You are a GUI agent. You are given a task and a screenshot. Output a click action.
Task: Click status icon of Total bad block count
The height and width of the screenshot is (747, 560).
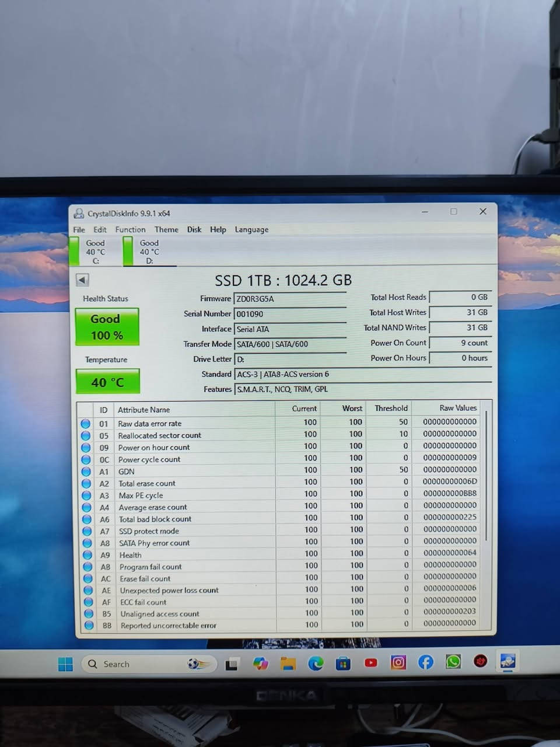coord(87,519)
